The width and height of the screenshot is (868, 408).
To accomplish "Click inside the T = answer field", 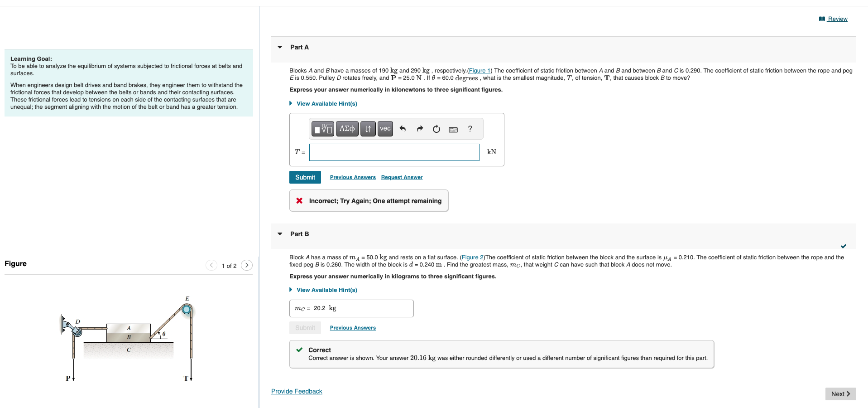I will (393, 152).
